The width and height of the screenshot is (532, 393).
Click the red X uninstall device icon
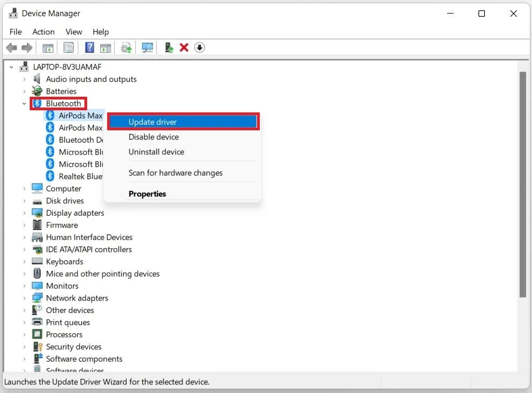184,48
